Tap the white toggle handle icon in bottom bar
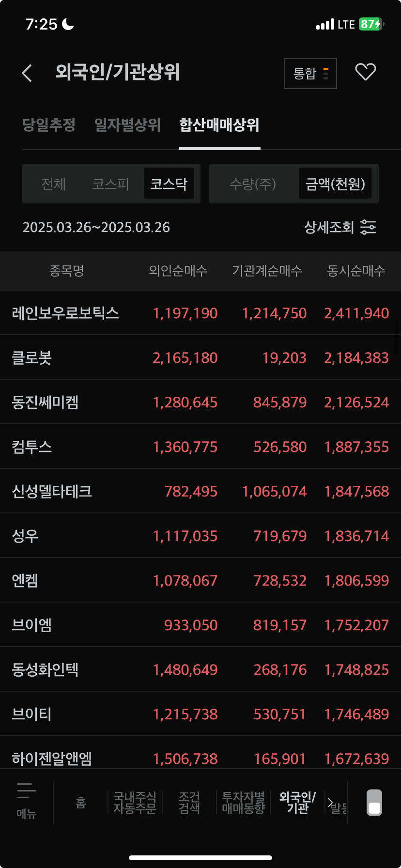This screenshot has height=868, width=401. pos(374,803)
